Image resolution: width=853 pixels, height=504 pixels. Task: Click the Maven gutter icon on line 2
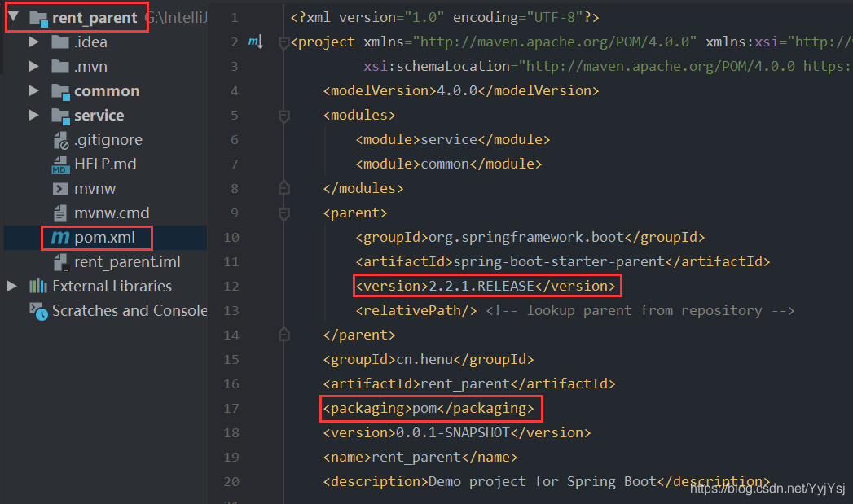[256, 42]
